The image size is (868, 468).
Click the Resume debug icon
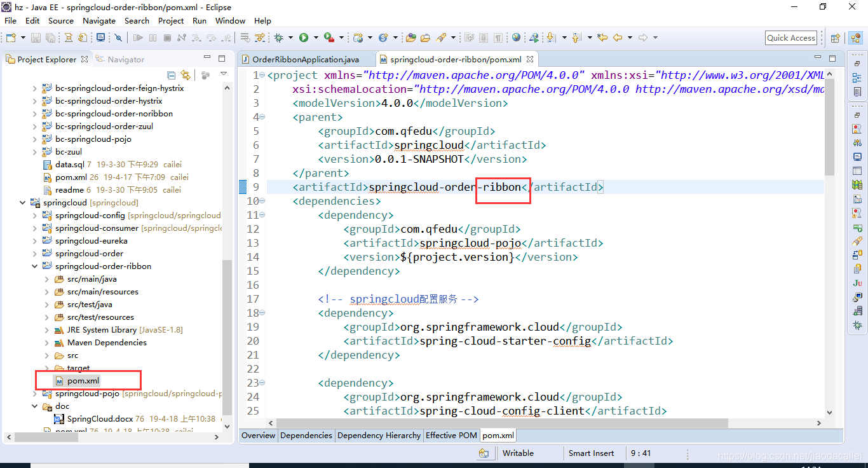[138, 38]
